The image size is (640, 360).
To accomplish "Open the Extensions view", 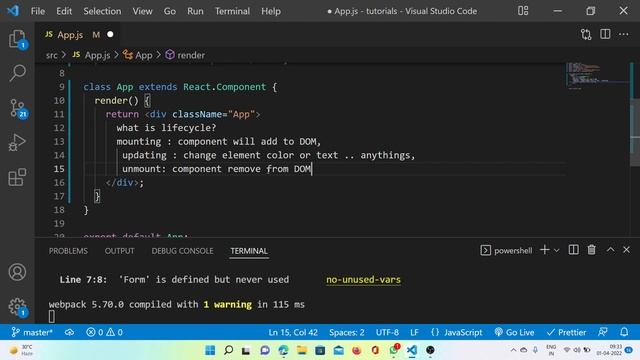I will pos(17,178).
